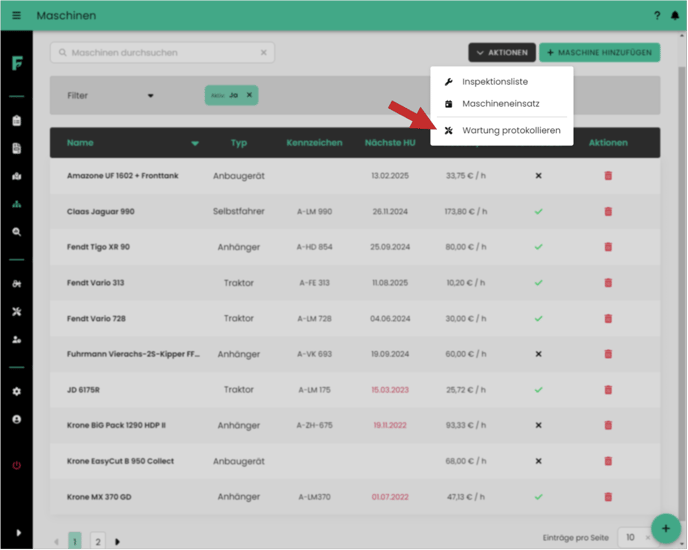Image resolution: width=688 pixels, height=550 pixels.
Task: Clear the search field with the X
Action: point(264,53)
